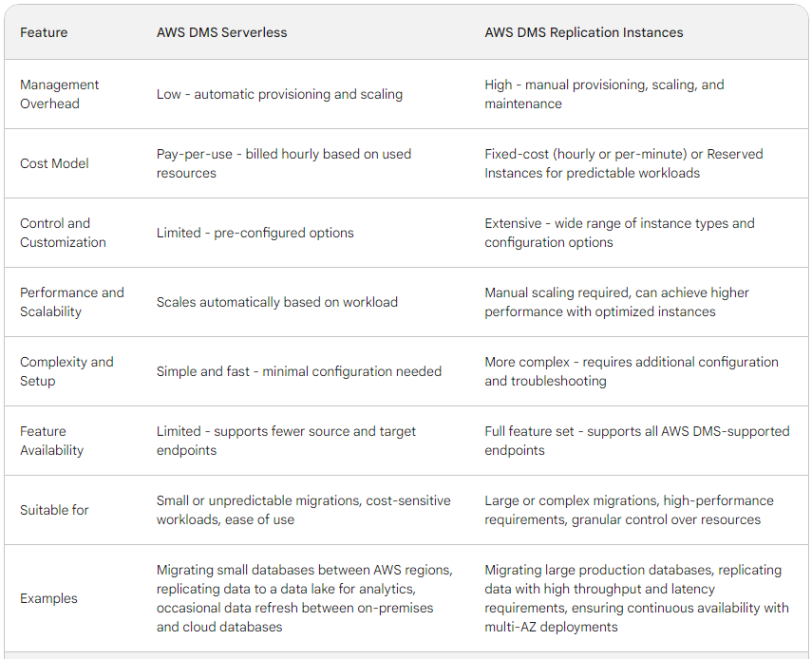Select 'Scales automatically based on workload' cell
The height and width of the screenshot is (659, 812).
click(277, 302)
